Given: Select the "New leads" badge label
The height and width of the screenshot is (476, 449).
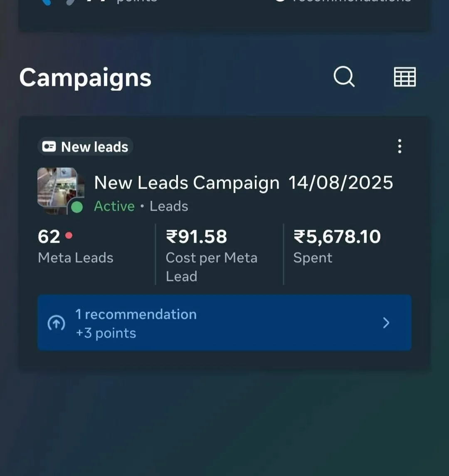Looking at the screenshot, I should [94, 147].
